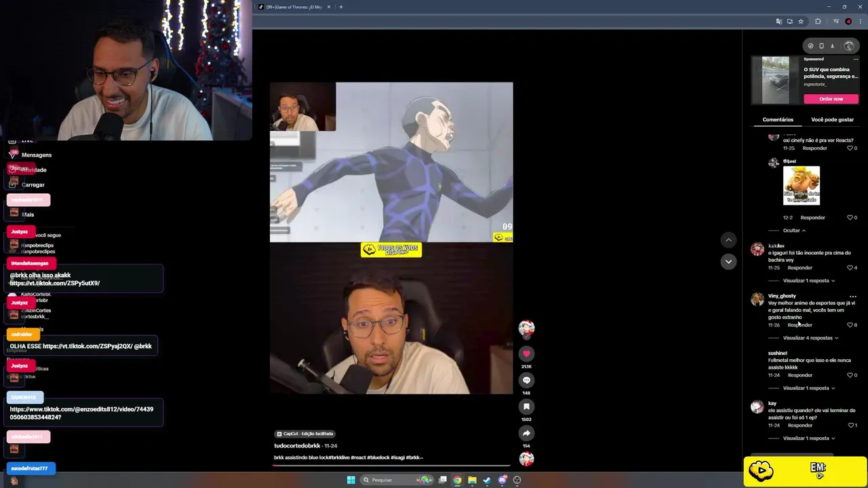Open the sound disc icon below share
This screenshot has height=488, width=868.
click(526, 459)
